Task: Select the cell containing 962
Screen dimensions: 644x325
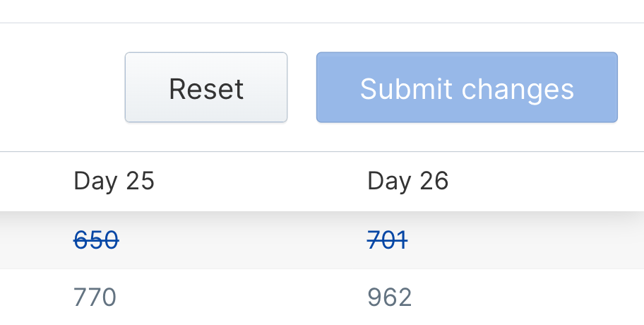Action: click(389, 297)
